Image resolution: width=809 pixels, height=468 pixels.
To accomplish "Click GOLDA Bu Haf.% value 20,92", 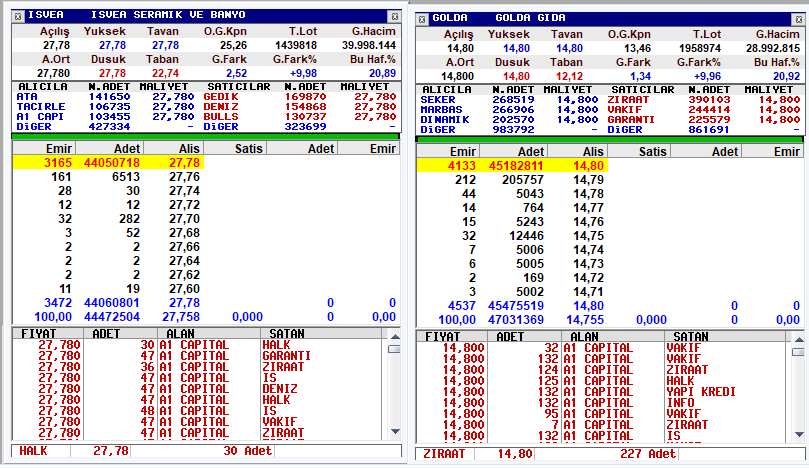I will pos(786,76).
